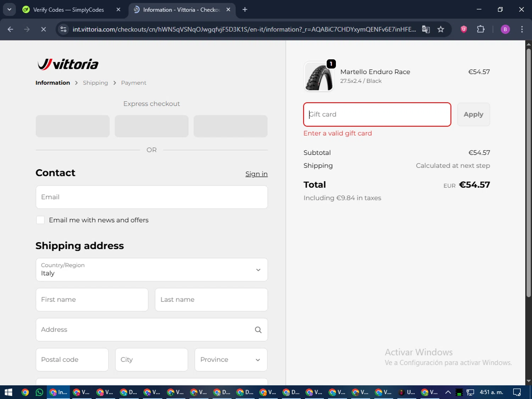532x399 pixels.
Task: Click the middle express checkout placeholder button
Action: click(x=151, y=126)
